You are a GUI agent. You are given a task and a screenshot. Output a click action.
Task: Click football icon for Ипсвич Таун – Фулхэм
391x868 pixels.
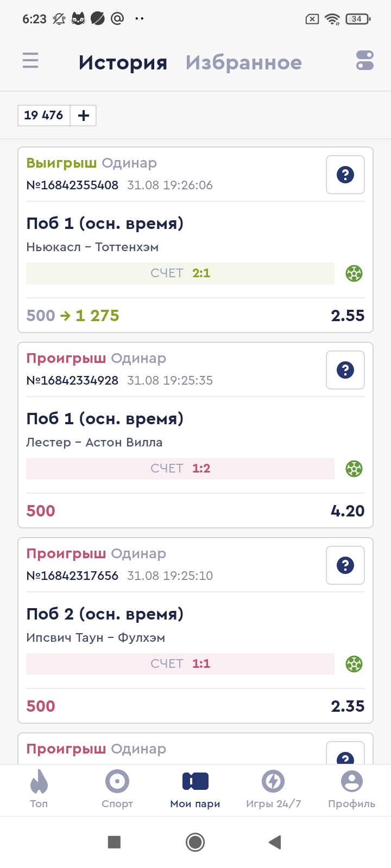[x=354, y=664]
